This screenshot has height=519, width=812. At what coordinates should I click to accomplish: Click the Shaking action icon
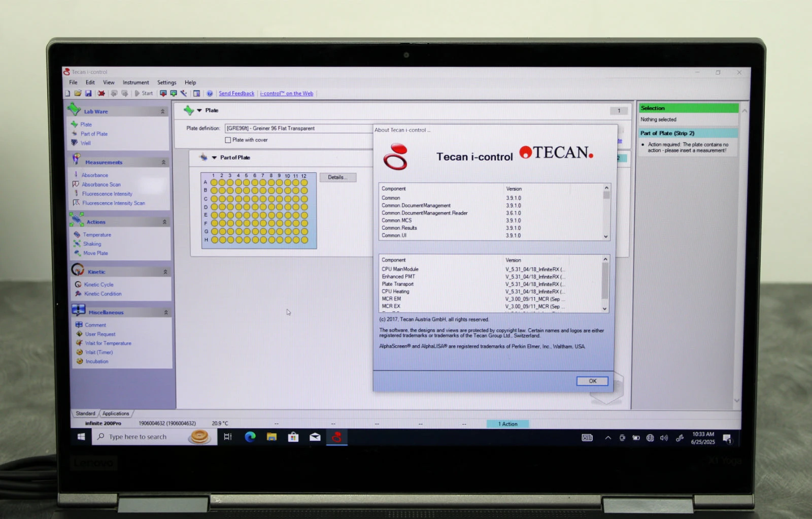(x=77, y=244)
